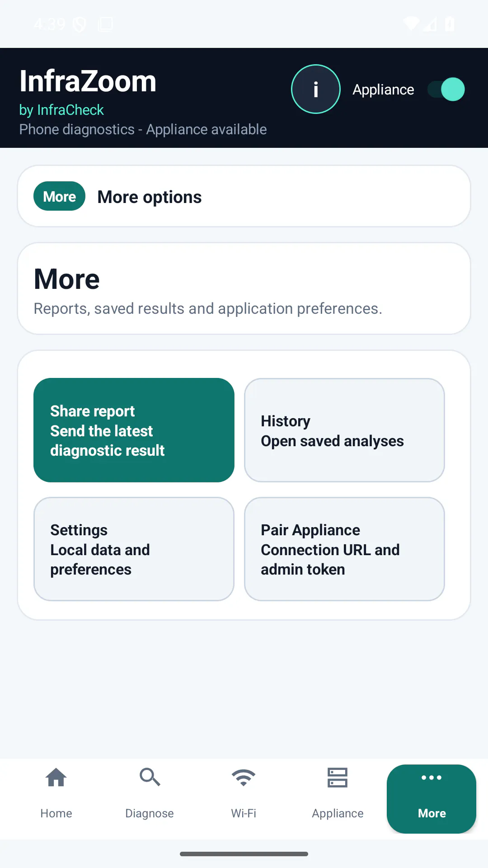Select the More tab label in bottom bar
Image resolution: width=488 pixels, height=868 pixels.
[432, 813]
